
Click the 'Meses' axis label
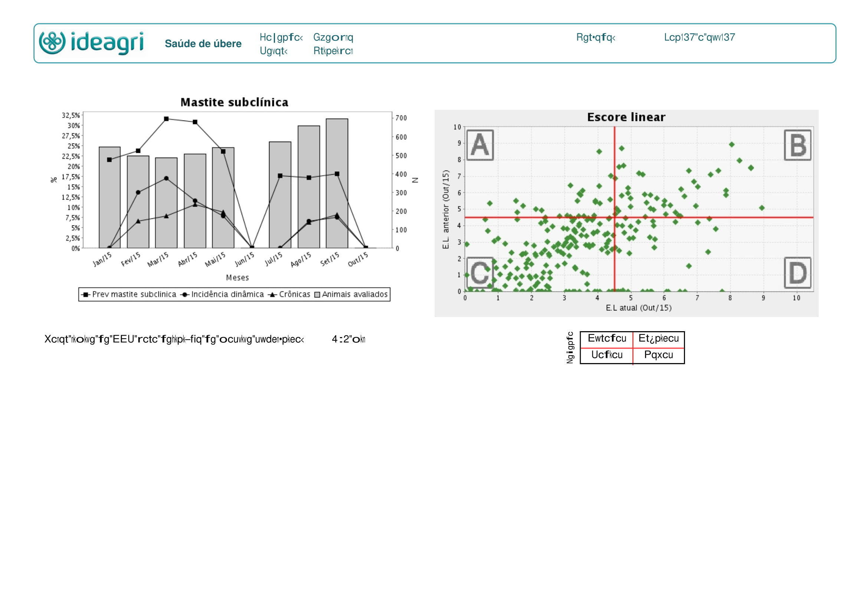[x=238, y=278]
